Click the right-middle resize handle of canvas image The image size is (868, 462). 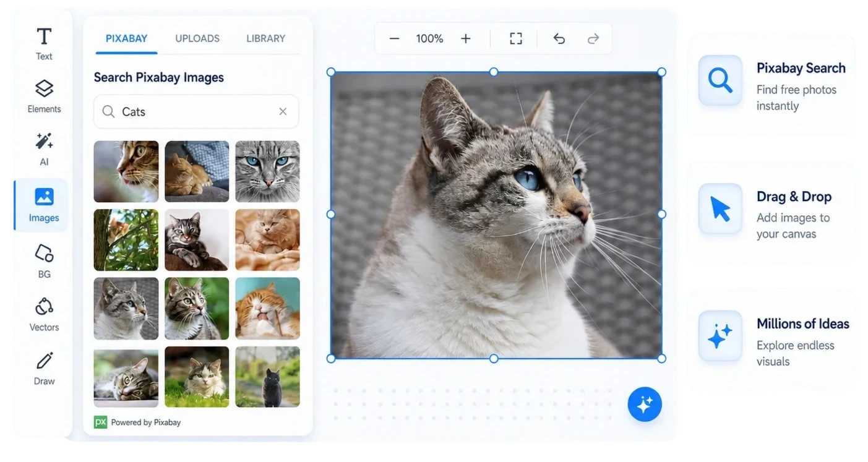662,214
